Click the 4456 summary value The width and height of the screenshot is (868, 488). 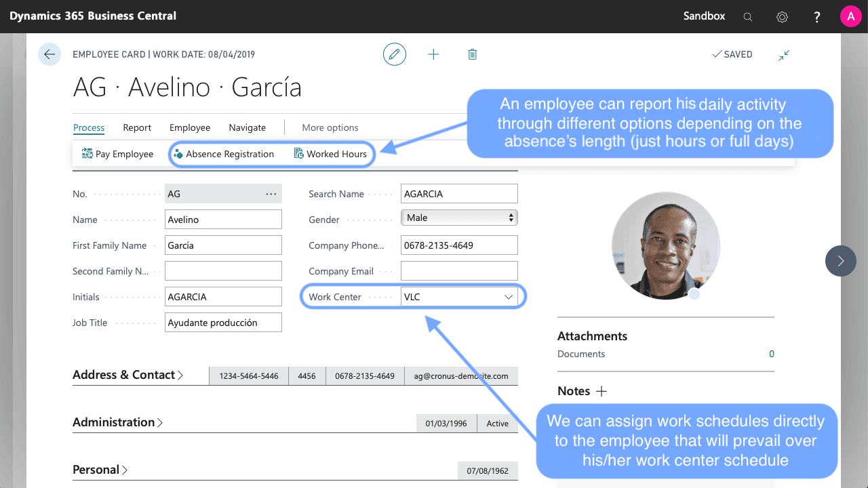coord(307,376)
